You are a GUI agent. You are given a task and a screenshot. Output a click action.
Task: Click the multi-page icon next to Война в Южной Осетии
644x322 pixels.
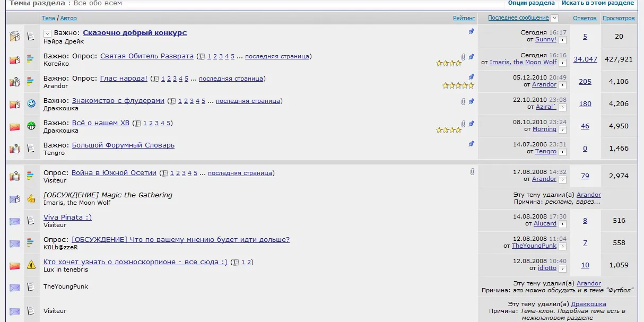point(165,173)
